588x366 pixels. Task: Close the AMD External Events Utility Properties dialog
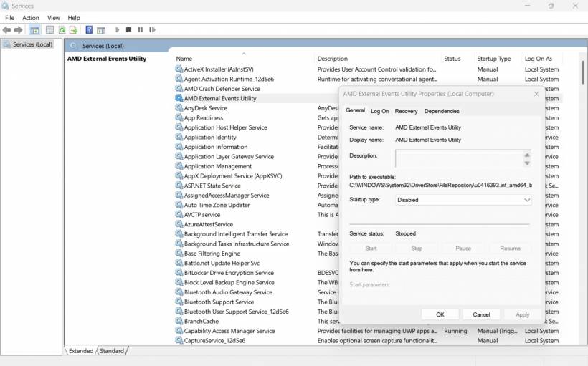click(x=536, y=94)
